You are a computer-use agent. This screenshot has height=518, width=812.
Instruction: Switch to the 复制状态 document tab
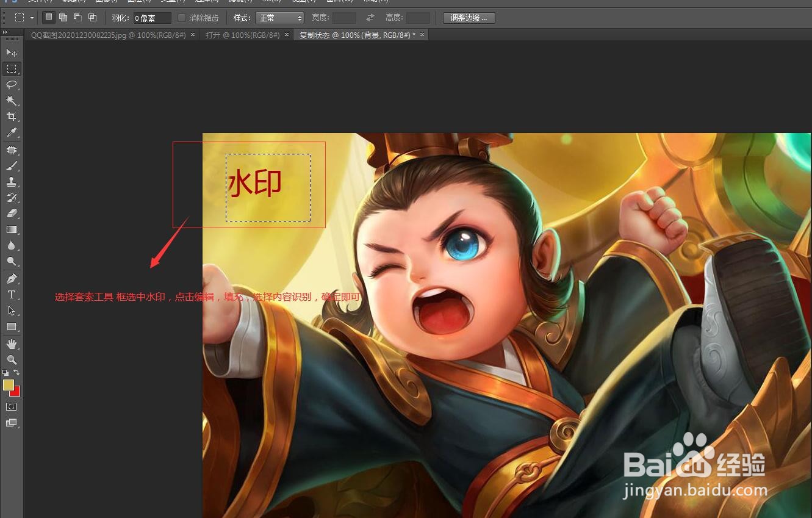(x=357, y=35)
